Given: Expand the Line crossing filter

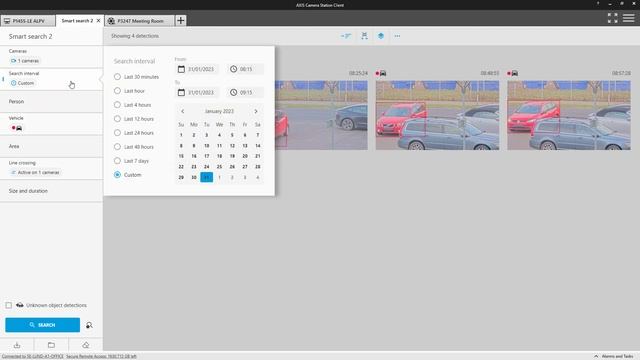Looking at the screenshot, I should (x=51, y=168).
